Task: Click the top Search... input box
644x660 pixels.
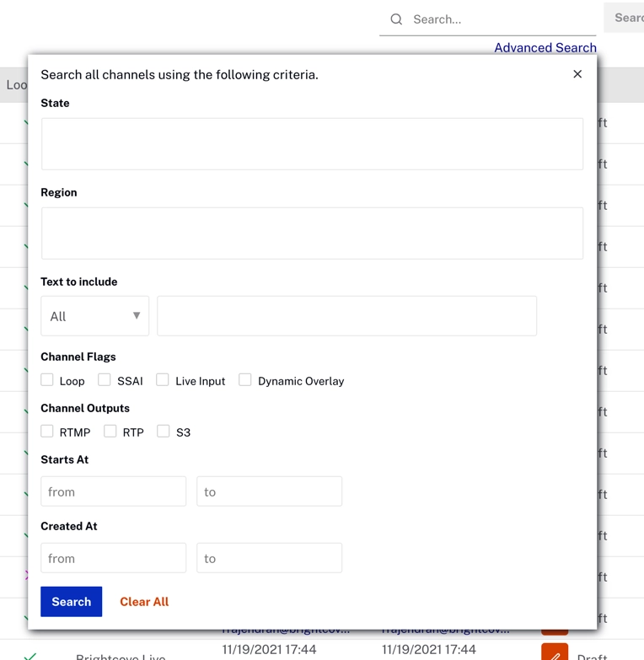Action: click(x=497, y=19)
